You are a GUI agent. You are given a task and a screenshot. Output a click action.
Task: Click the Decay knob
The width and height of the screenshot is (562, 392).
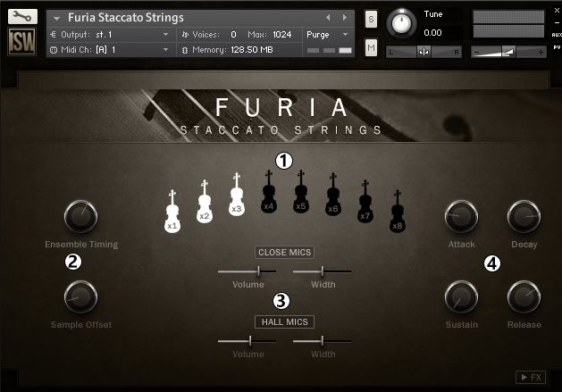pyautogui.click(x=524, y=217)
